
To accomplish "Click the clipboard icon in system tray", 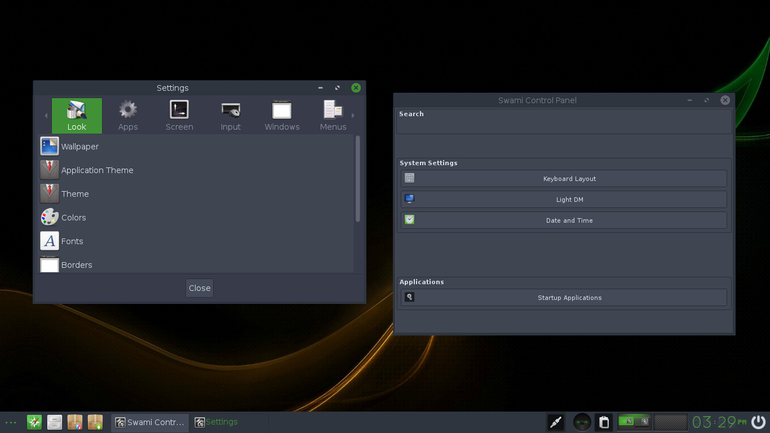I will click(x=604, y=422).
